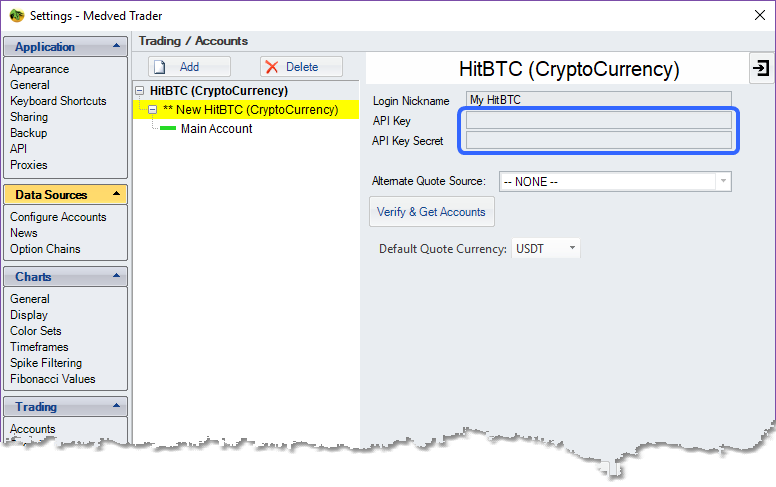Collapse the Application section
The height and width of the screenshot is (487, 776).
pyautogui.click(x=116, y=46)
